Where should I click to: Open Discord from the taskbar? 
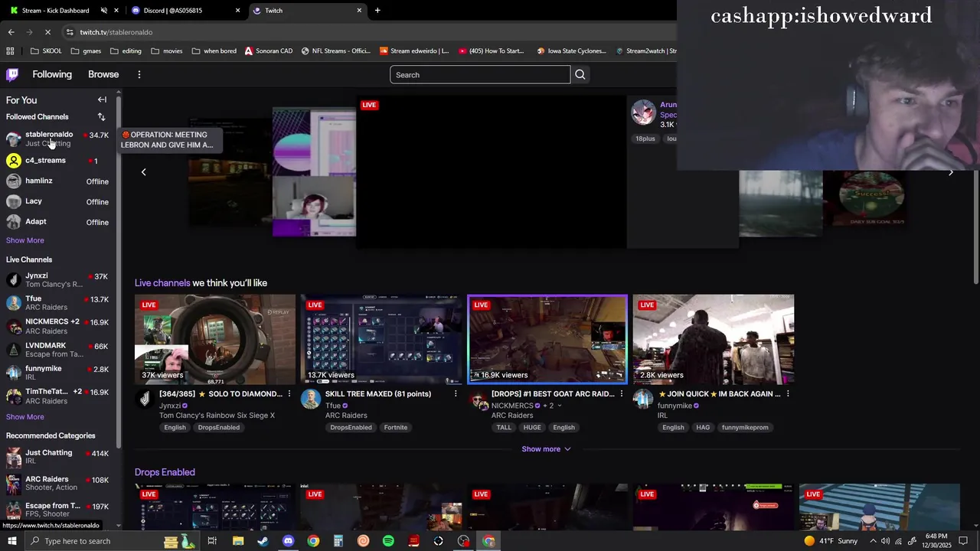288,541
